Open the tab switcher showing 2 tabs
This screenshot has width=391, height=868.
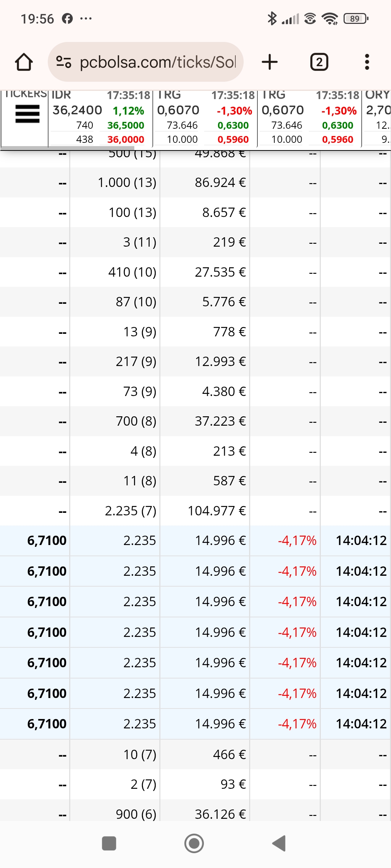319,62
